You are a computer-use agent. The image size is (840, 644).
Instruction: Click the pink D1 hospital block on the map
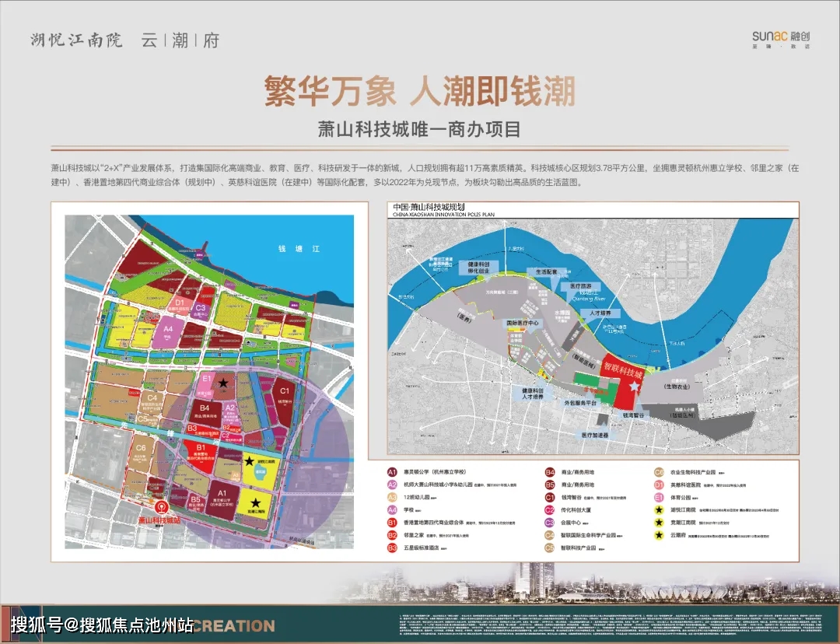[x=180, y=304]
